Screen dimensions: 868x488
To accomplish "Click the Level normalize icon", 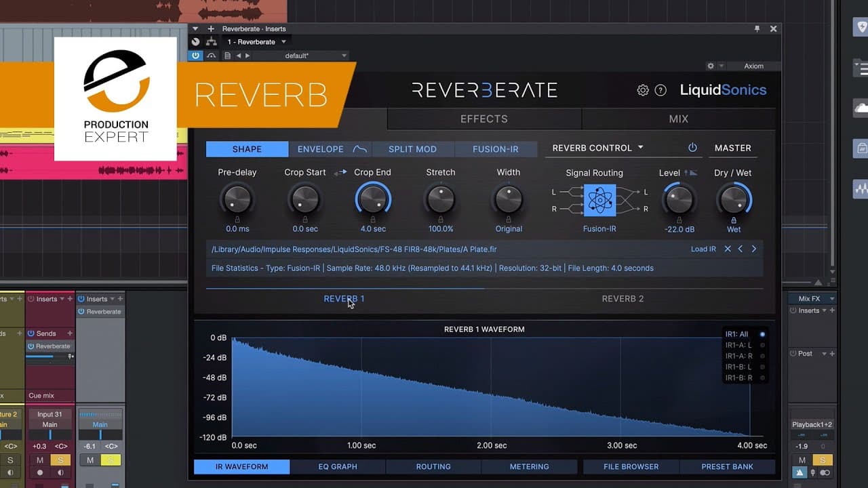I will tap(691, 173).
